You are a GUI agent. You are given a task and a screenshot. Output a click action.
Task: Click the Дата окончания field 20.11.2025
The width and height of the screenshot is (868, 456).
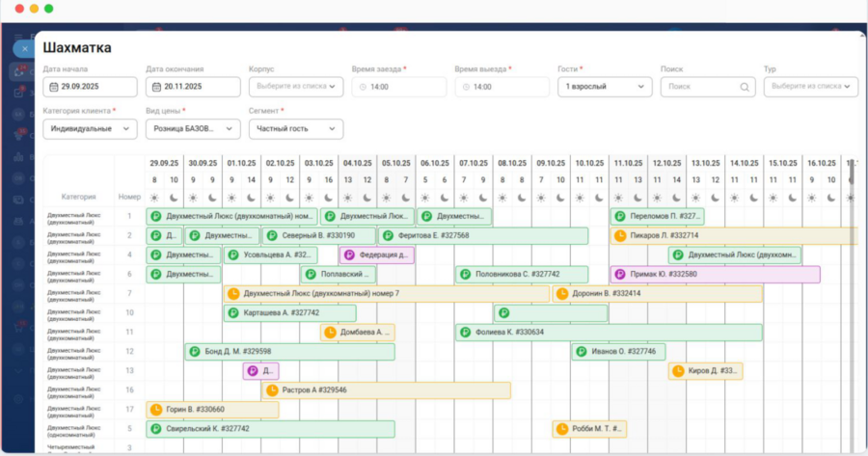[193, 87]
